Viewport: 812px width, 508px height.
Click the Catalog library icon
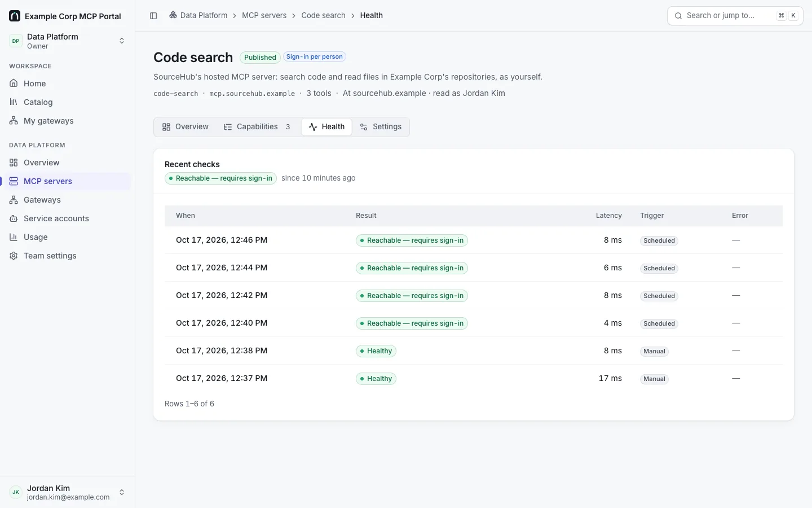pos(14,102)
